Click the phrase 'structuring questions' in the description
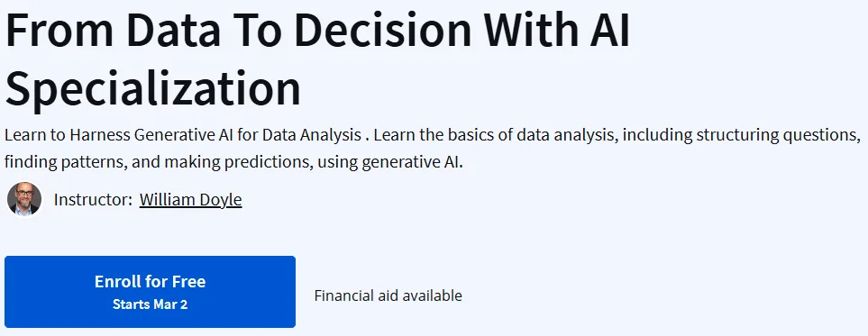 click(x=777, y=135)
